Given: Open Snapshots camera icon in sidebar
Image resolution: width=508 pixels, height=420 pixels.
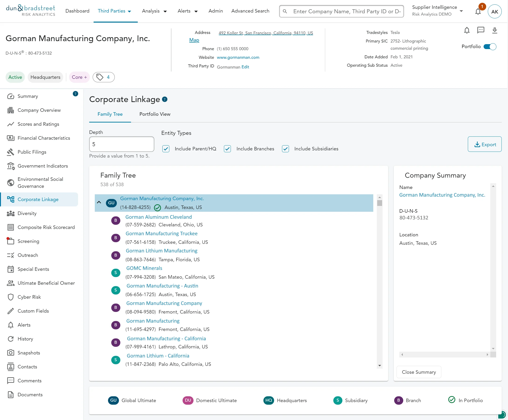Looking at the screenshot, I should [x=10, y=353].
